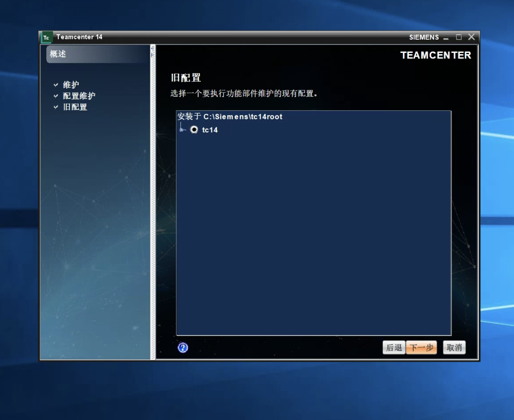Select the 维护 step in sidebar
Image resolution: width=514 pixels, height=420 pixels.
click(71, 85)
